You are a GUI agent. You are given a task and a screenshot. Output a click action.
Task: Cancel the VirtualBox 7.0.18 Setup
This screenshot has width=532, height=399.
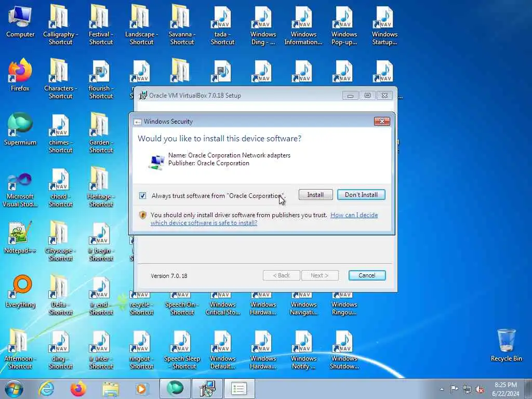point(367,275)
